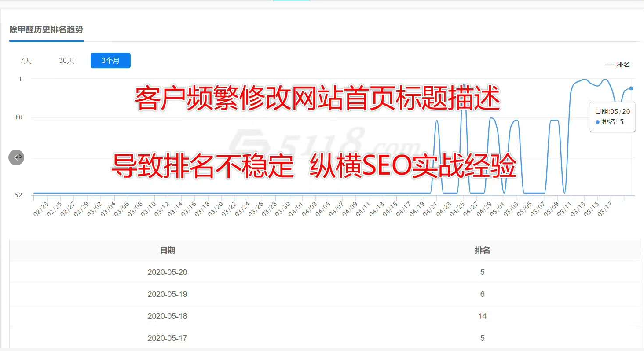Screen dimensions: 644x351
Task: Click the 05/20 data point on chart
Action: pos(631,88)
